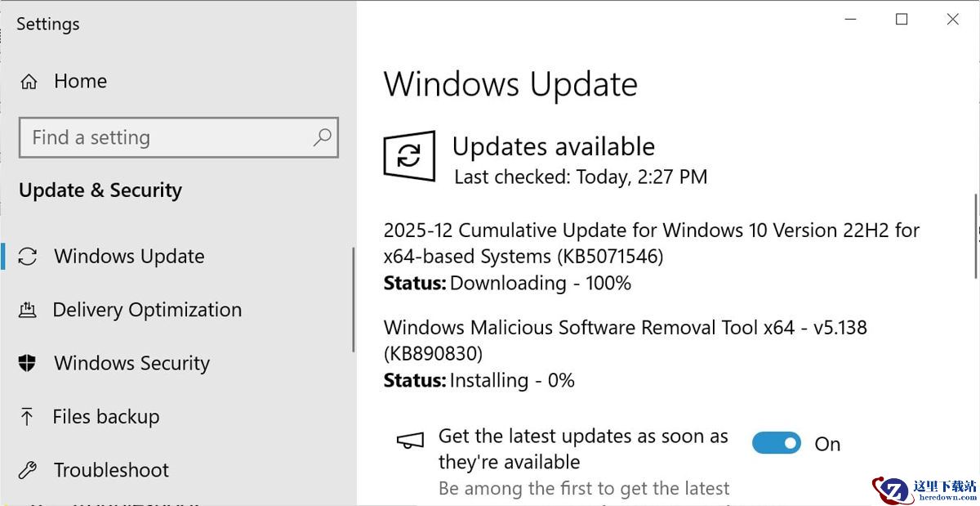Screen dimensions: 980x506
Task: Click the main content scrollbar thumb
Action: (x=976, y=235)
